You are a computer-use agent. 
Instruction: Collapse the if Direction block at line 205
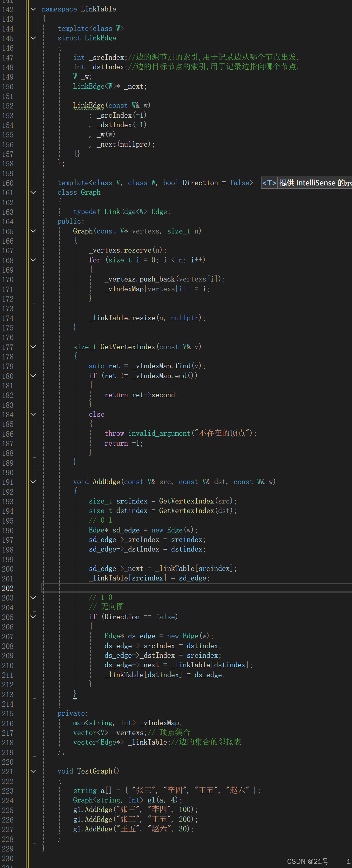click(x=33, y=617)
